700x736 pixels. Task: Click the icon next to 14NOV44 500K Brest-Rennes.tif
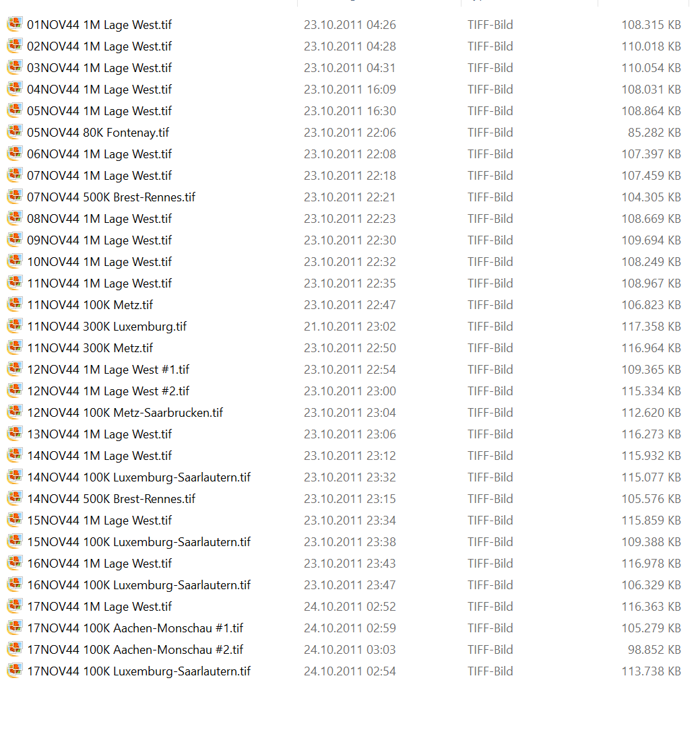click(x=15, y=499)
